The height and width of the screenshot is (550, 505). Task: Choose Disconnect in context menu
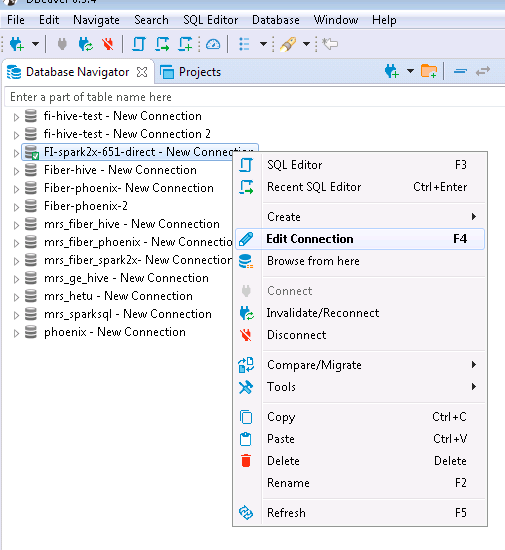point(360,335)
